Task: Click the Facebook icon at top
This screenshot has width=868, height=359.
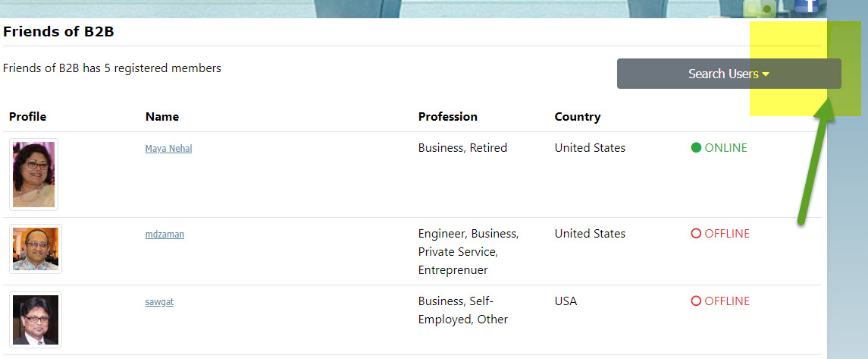Action: (806, 6)
